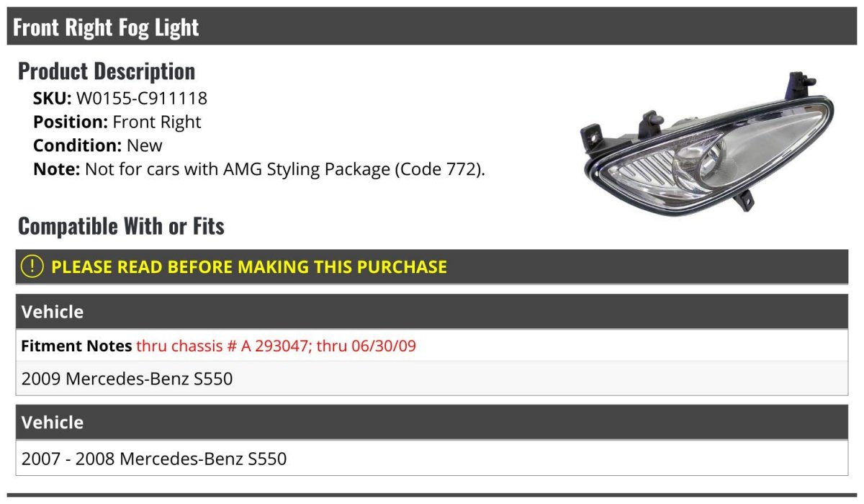The image size is (864, 504).
Task: Click the bold Note label
Action: click(x=56, y=170)
